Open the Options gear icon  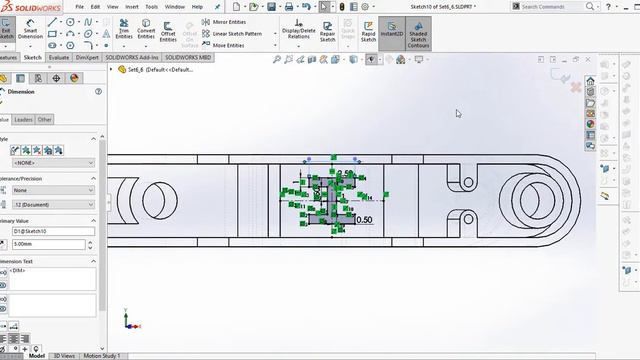click(x=365, y=7)
